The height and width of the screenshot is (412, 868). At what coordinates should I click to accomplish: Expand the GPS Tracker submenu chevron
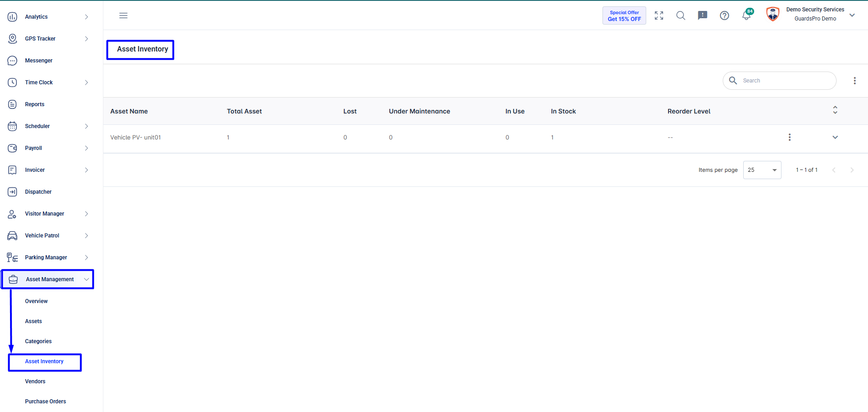(87, 39)
